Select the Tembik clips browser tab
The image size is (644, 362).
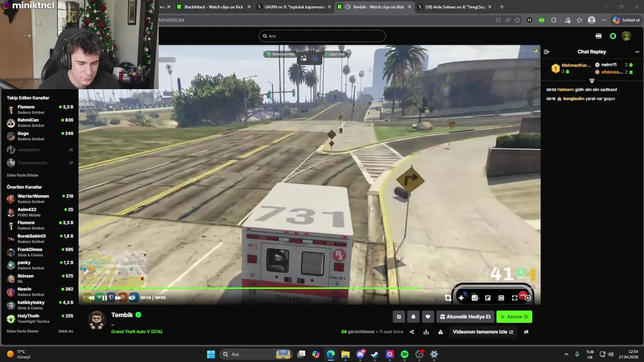coord(374,7)
